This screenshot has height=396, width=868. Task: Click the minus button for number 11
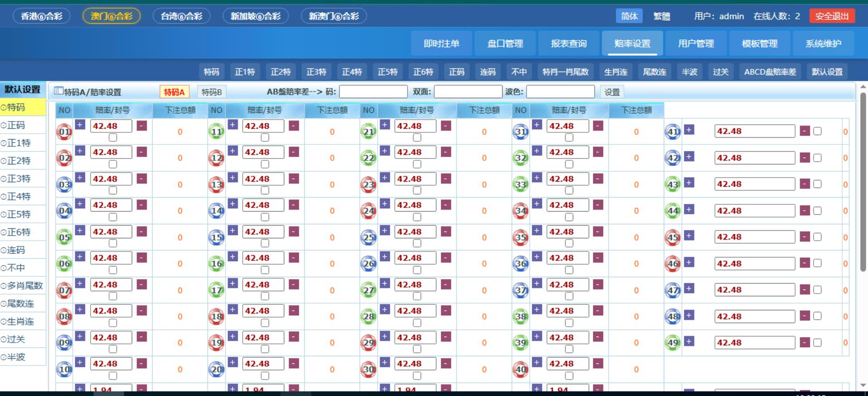click(x=294, y=126)
